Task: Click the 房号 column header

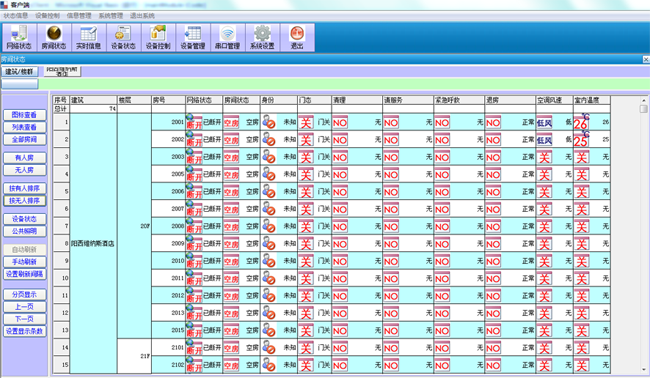Action: point(168,100)
